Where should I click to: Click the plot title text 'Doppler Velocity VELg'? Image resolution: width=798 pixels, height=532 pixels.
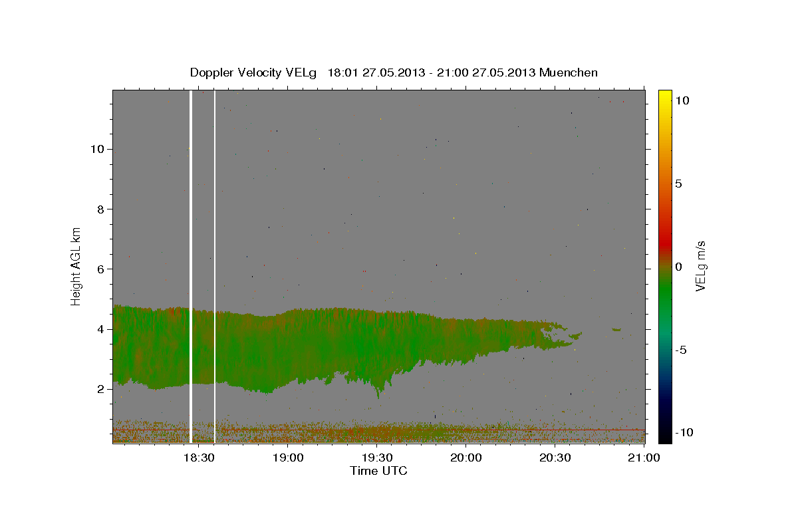[x=255, y=72]
